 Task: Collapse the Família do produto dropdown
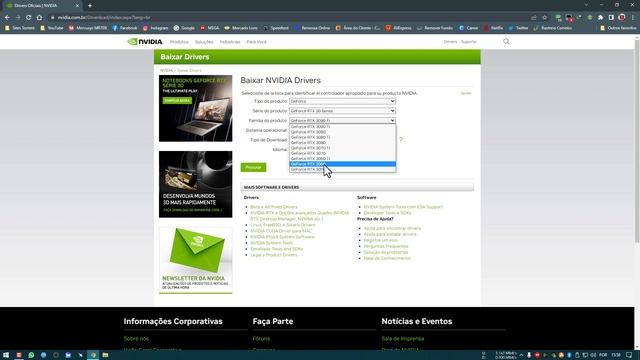pos(342,121)
